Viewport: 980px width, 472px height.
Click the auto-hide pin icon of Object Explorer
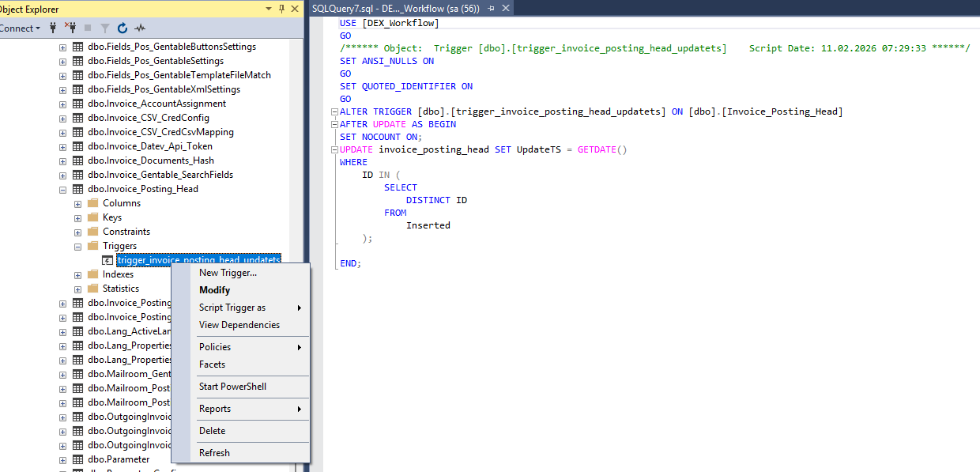click(x=281, y=9)
